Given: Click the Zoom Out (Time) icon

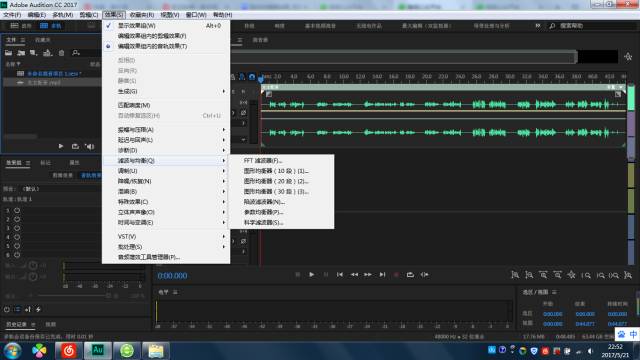Looking at the screenshot, I should pos(557,275).
